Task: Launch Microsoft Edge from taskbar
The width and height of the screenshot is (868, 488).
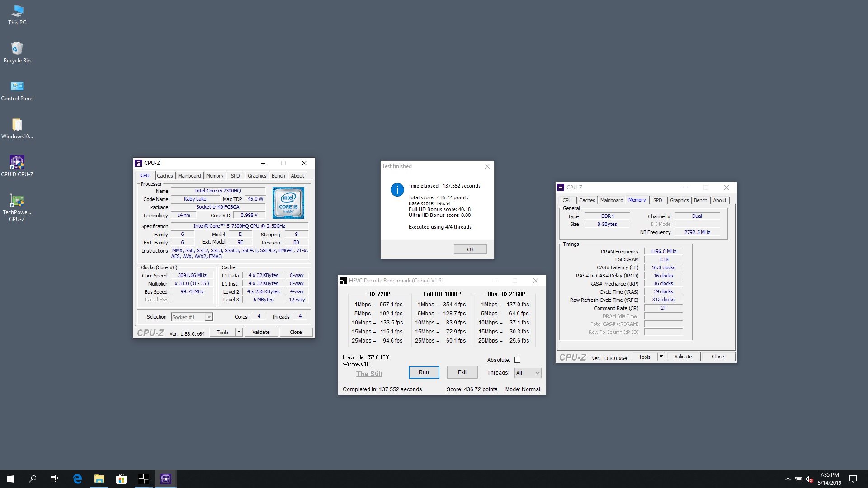Action: tap(77, 479)
